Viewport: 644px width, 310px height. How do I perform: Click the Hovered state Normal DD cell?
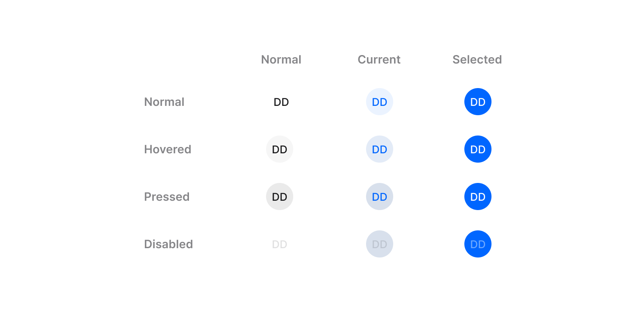(280, 149)
